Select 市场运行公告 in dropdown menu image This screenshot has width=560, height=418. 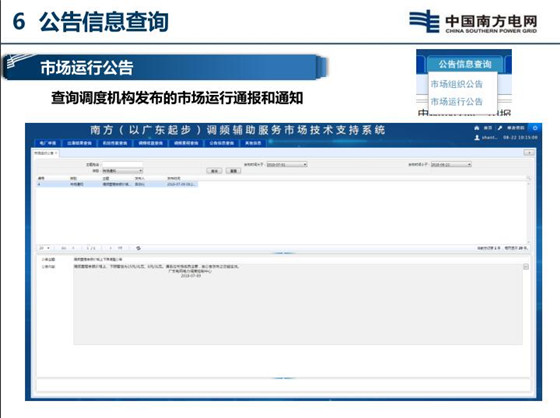point(456,101)
